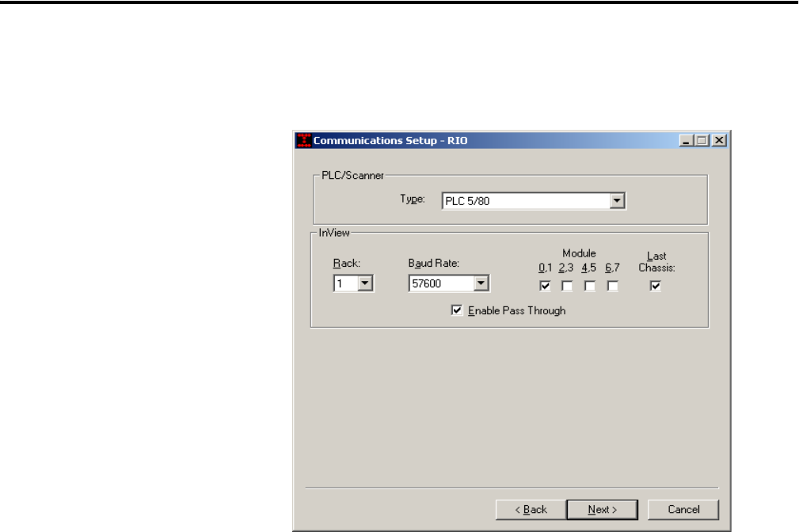Click the Last Chassis label

tap(656, 262)
